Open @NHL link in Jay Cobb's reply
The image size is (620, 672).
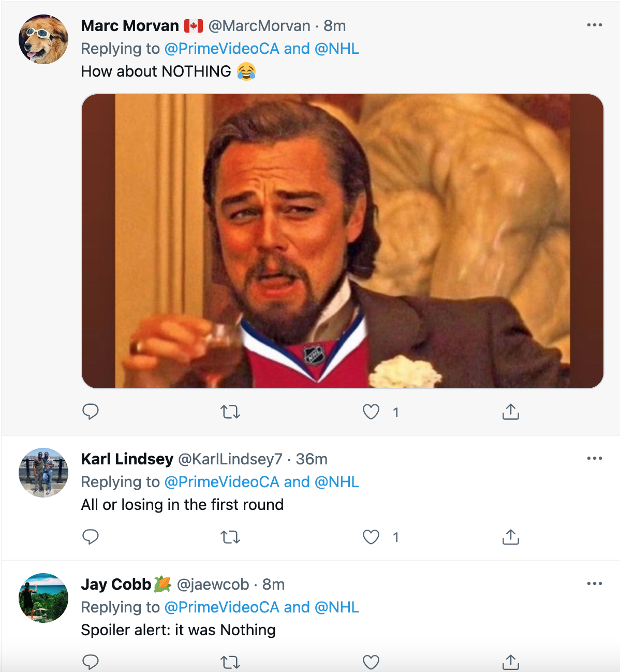coord(337,607)
